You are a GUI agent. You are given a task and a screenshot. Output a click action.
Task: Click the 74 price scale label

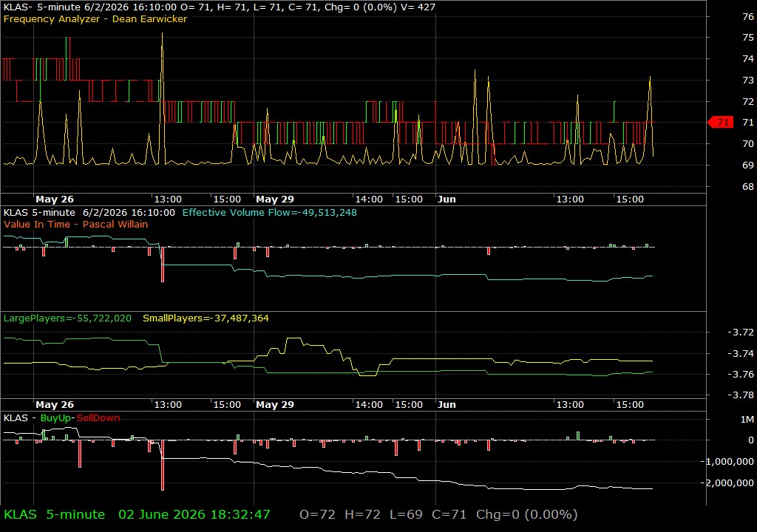pos(748,58)
